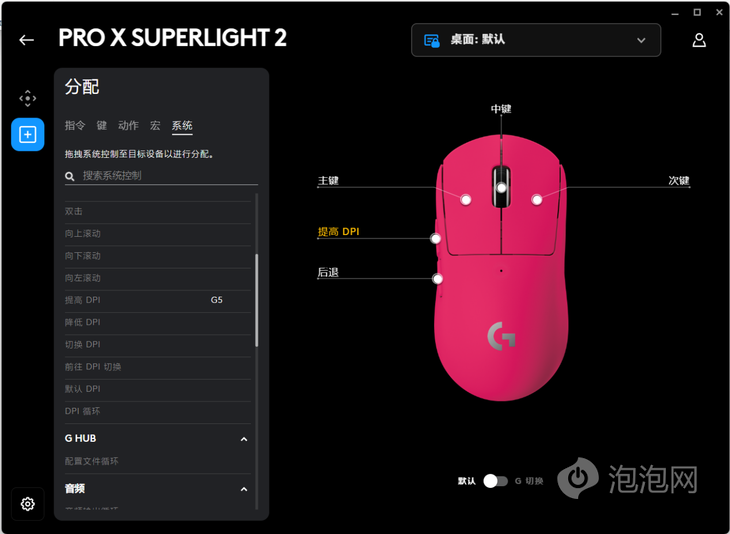
Task: Click the back arrow icon
Action: (x=27, y=40)
